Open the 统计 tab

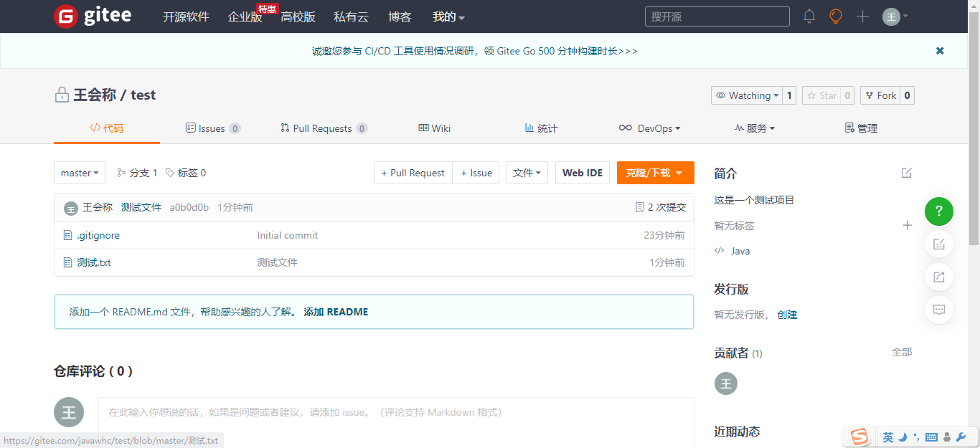click(x=541, y=128)
